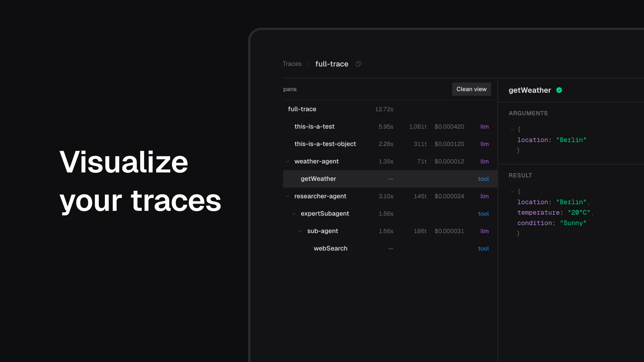Click the Clean view button
644x362 pixels.
pyautogui.click(x=472, y=89)
